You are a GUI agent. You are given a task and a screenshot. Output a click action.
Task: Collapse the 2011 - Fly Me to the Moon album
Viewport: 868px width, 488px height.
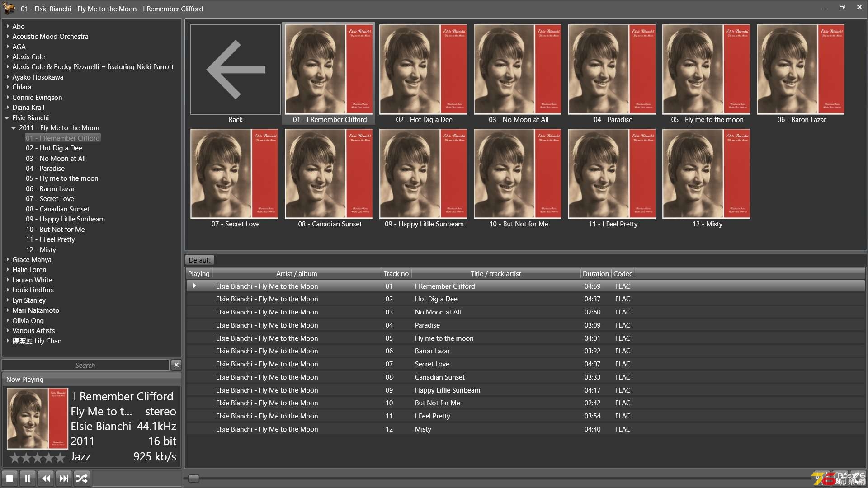pyautogui.click(x=14, y=128)
